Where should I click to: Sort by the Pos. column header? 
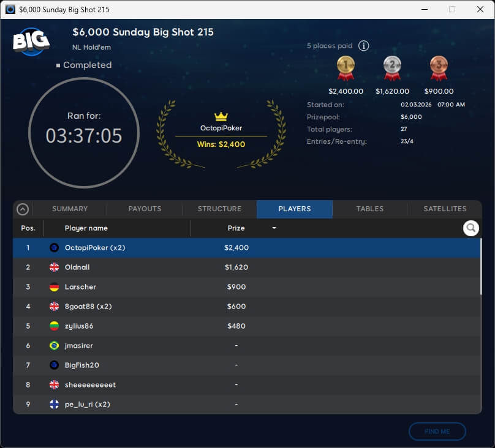[x=28, y=228]
